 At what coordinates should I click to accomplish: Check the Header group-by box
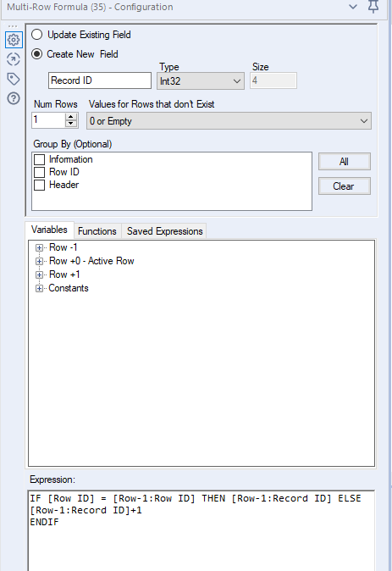pos(39,185)
